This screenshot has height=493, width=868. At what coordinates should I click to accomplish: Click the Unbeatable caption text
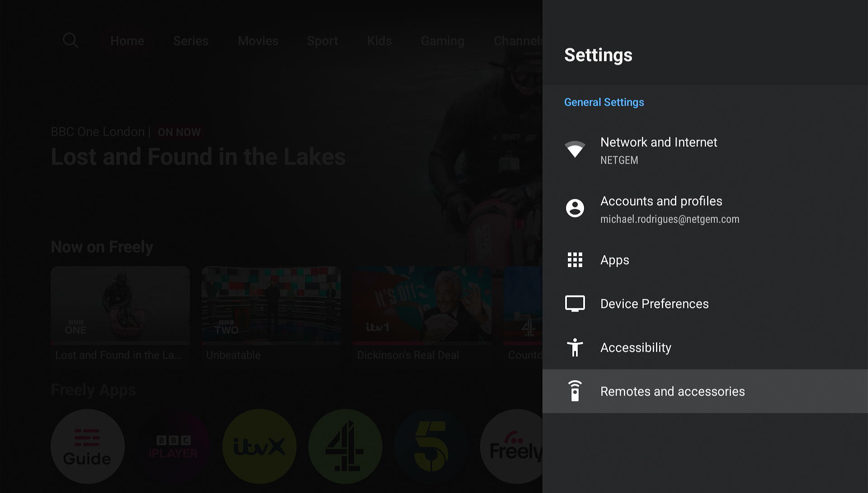(233, 355)
